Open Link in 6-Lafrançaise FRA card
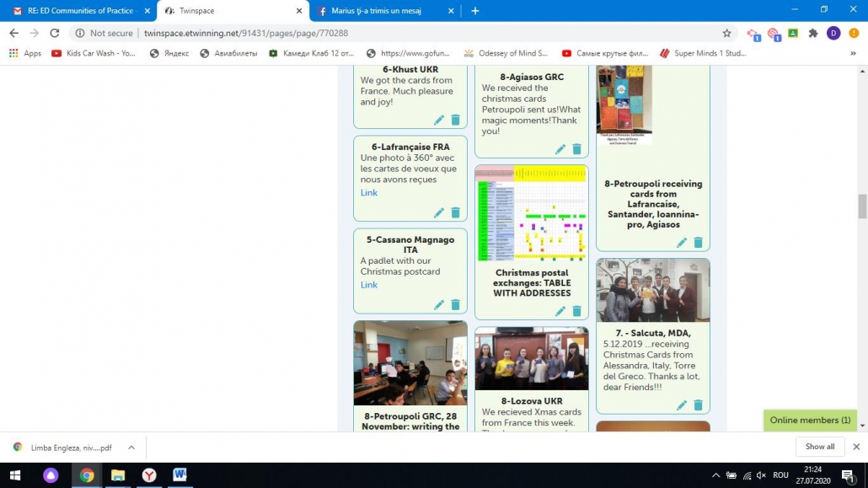Viewport: 868px width, 488px height. point(369,193)
